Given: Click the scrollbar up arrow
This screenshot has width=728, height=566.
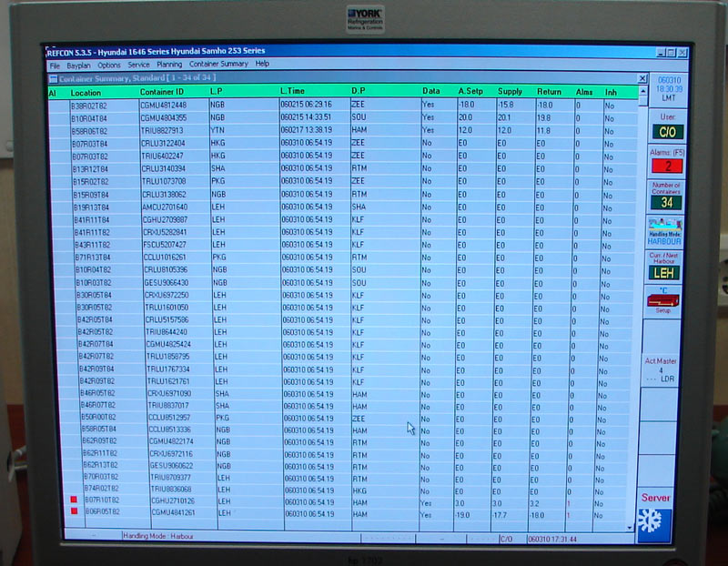Looking at the screenshot, I should [x=643, y=91].
